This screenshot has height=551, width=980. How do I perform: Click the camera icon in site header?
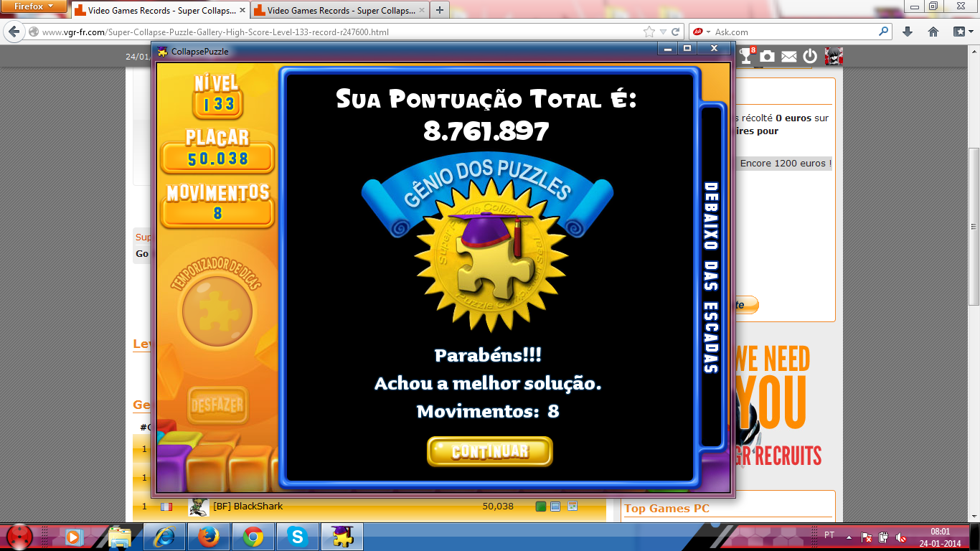[768, 56]
